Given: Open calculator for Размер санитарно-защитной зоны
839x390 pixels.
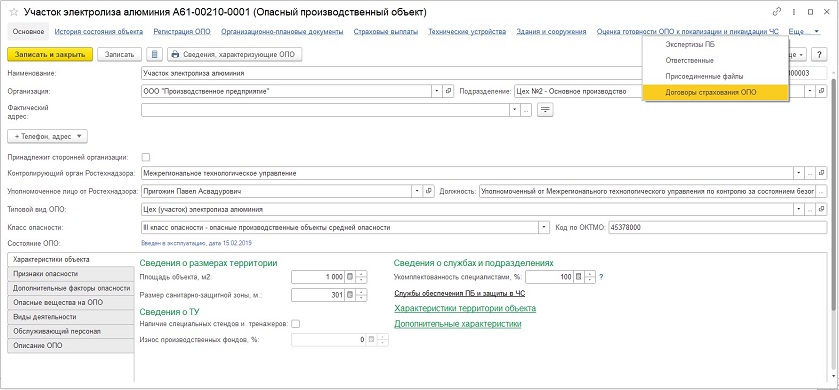Looking at the screenshot, I should tap(350, 295).
